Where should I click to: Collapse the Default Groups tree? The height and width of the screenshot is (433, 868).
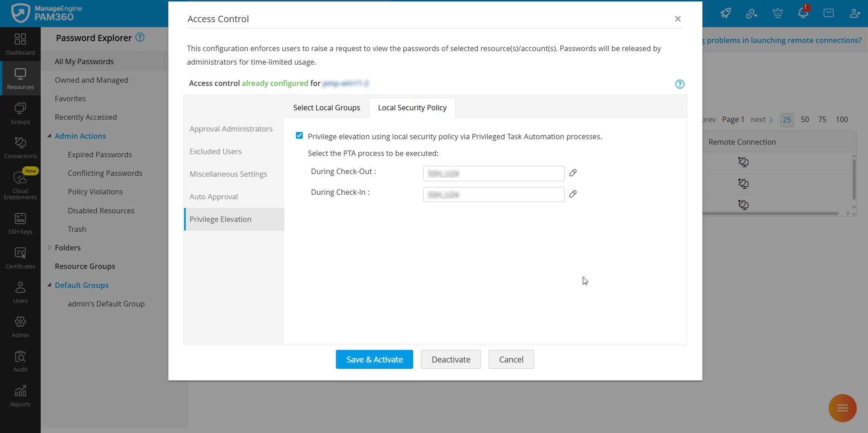coord(49,285)
